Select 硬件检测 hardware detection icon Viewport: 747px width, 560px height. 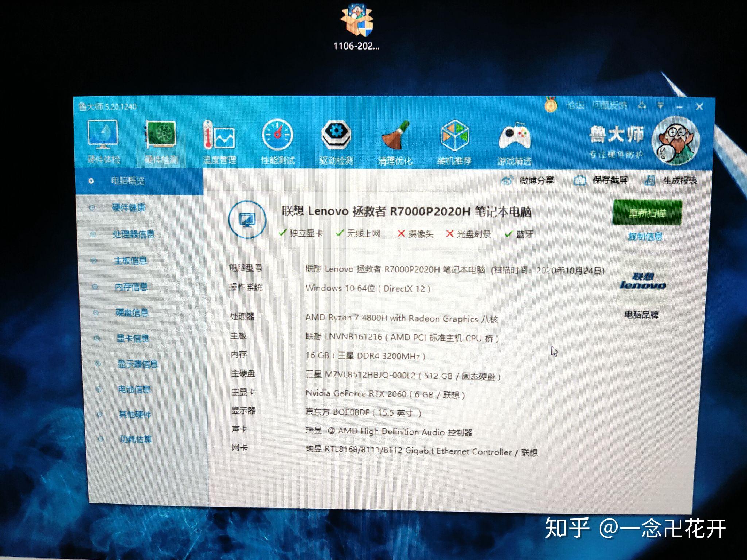(161, 135)
